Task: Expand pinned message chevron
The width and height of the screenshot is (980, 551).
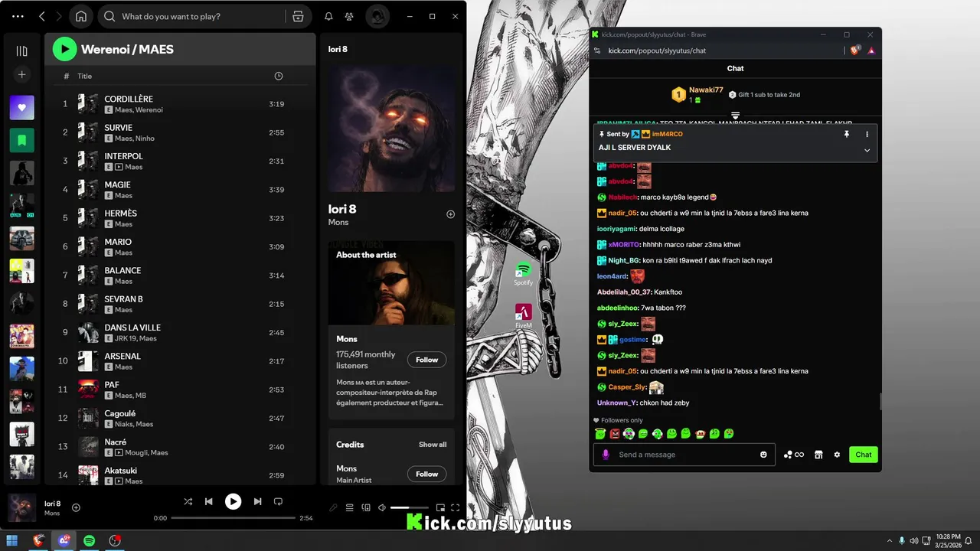Action: tap(867, 150)
